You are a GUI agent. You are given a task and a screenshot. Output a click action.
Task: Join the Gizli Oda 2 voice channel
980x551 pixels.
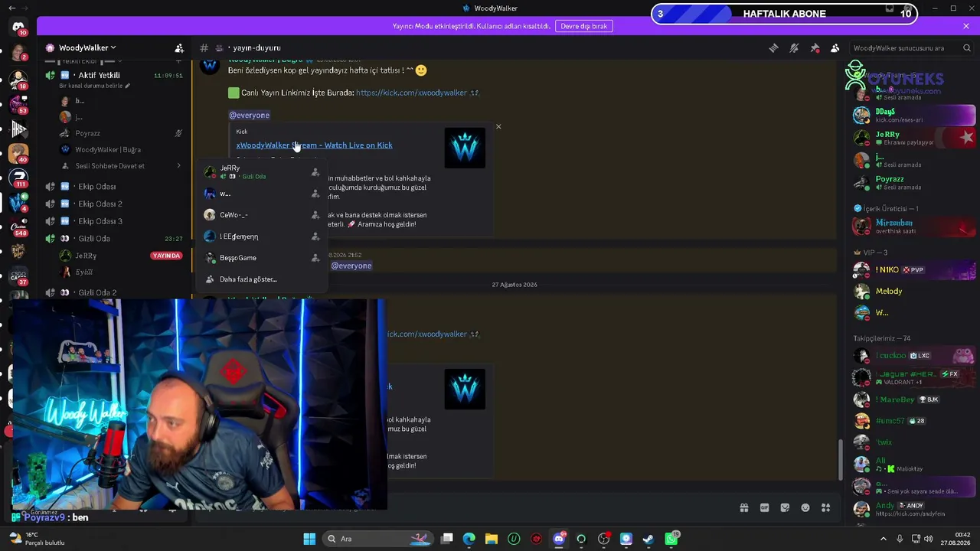pyautogui.click(x=97, y=292)
